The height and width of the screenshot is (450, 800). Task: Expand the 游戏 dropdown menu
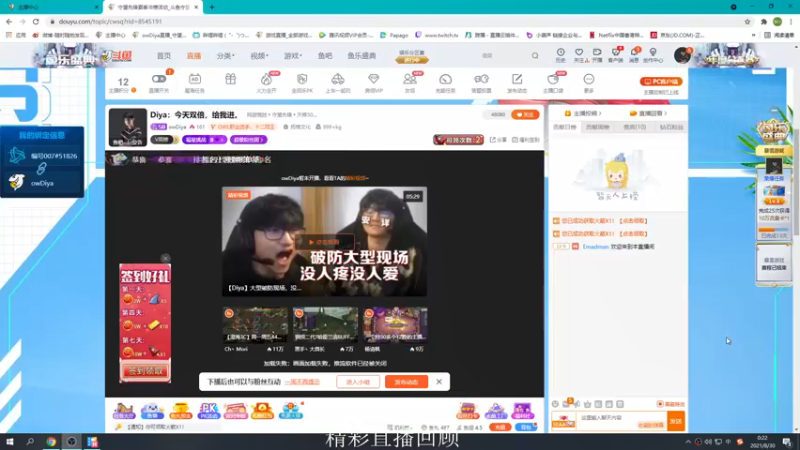[293, 56]
